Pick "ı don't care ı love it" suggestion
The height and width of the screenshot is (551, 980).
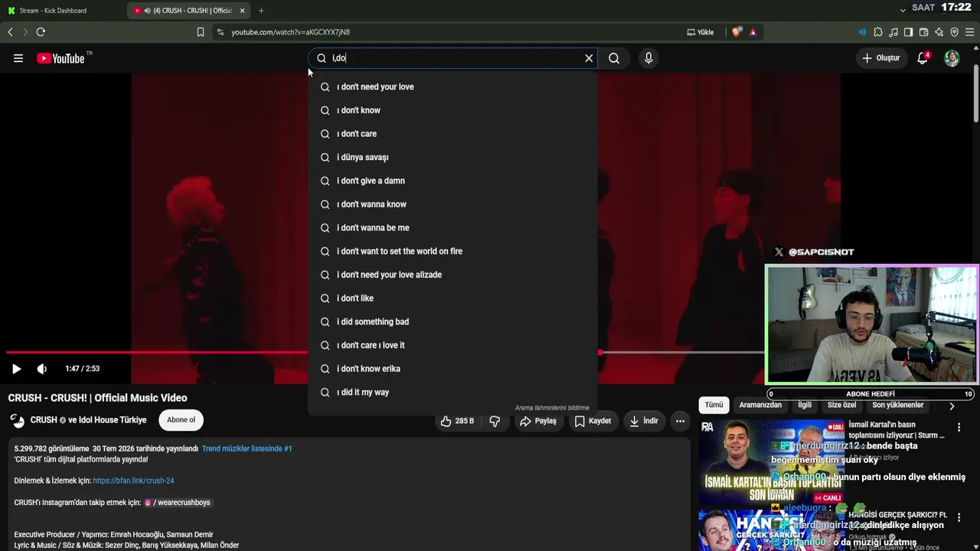click(452, 345)
